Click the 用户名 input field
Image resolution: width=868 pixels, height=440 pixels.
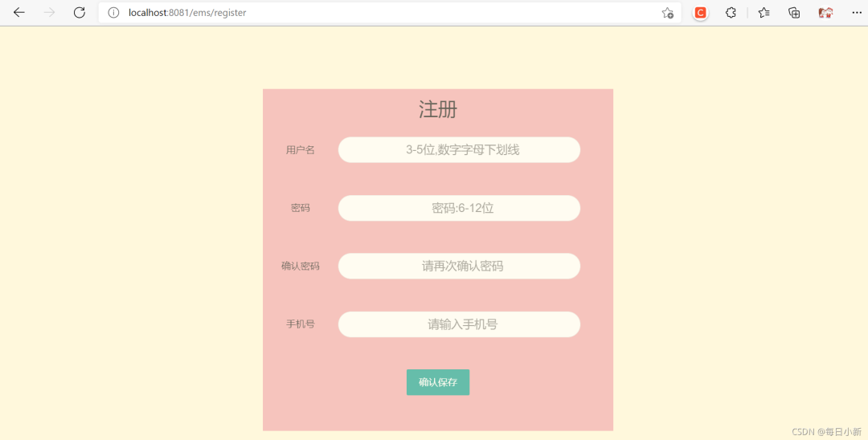point(459,150)
